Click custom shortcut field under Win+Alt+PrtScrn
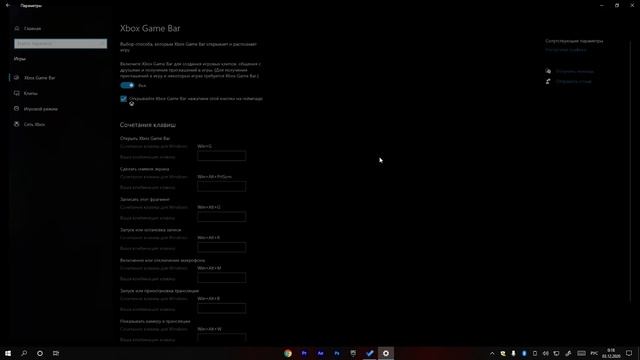 [222, 187]
